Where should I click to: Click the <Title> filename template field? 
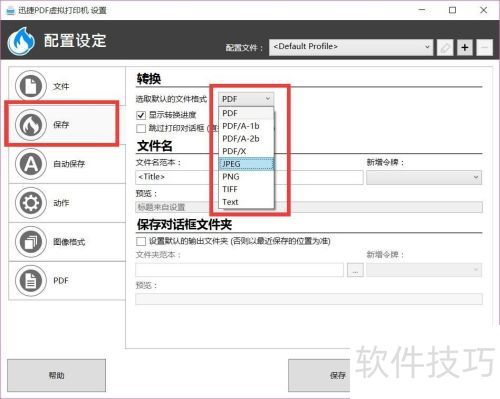point(249,177)
